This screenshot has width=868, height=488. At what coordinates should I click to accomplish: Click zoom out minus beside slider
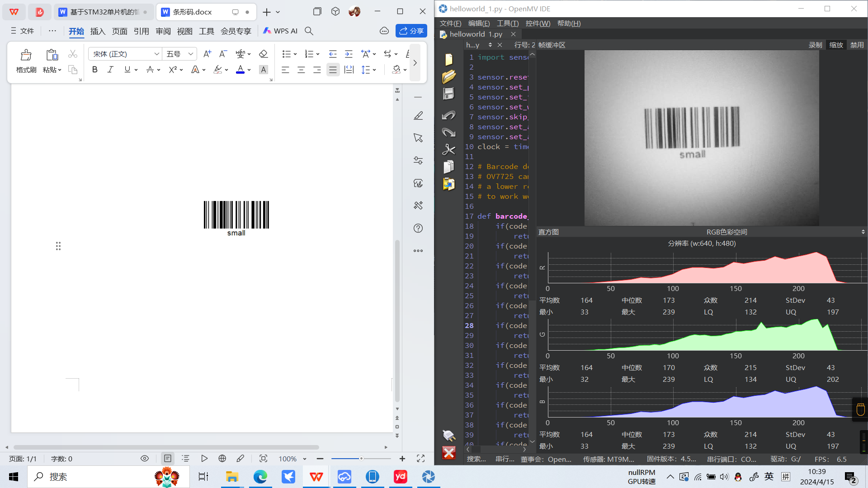(x=320, y=459)
